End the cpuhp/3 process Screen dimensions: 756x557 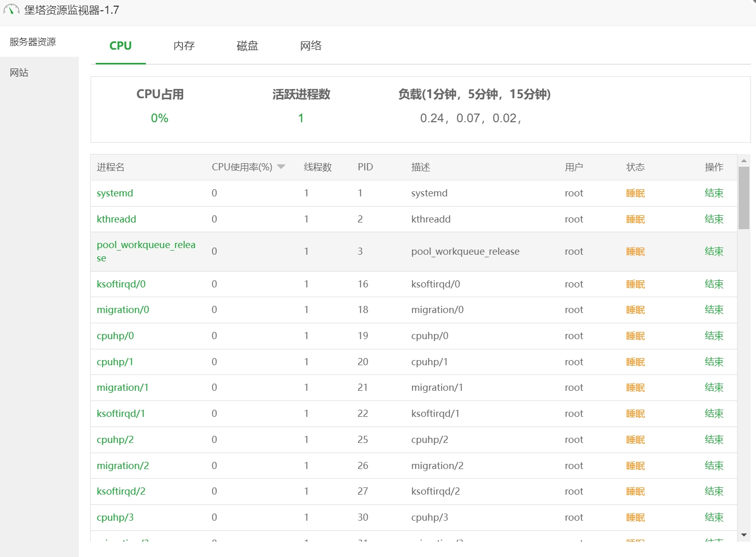tap(714, 518)
